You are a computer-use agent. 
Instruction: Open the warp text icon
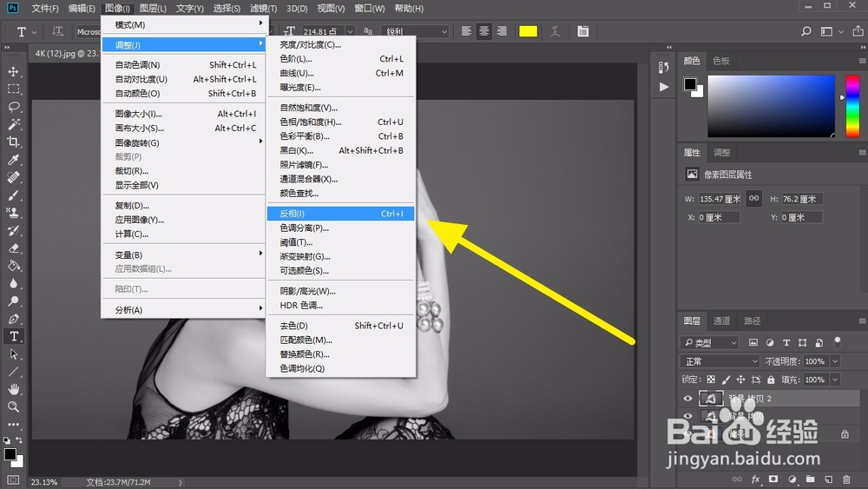pyautogui.click(x=556, y=31)
